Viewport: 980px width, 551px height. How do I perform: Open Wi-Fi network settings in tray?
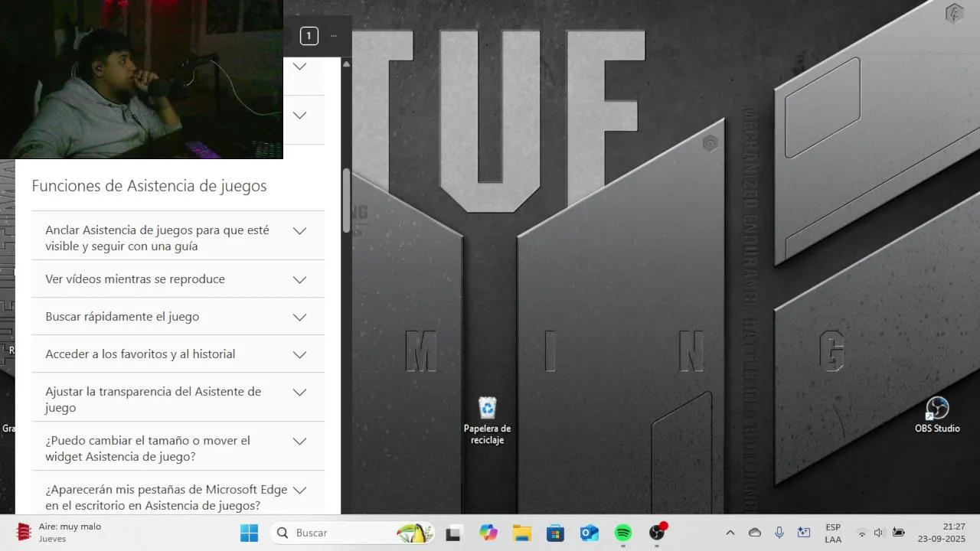coord(861,533)
